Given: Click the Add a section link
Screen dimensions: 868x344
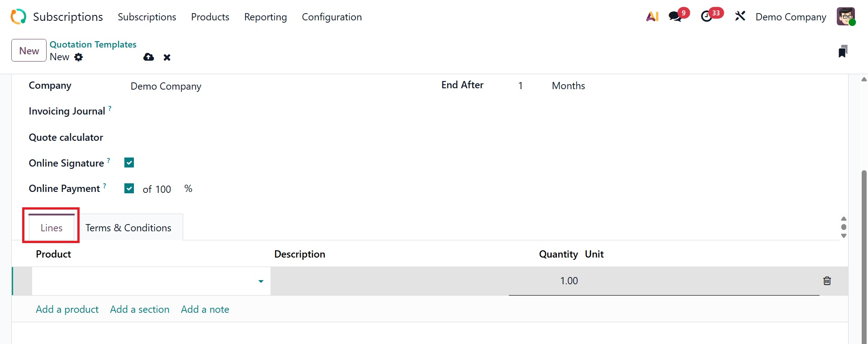Looking at the screenshot, I should (x=140, y=309).
